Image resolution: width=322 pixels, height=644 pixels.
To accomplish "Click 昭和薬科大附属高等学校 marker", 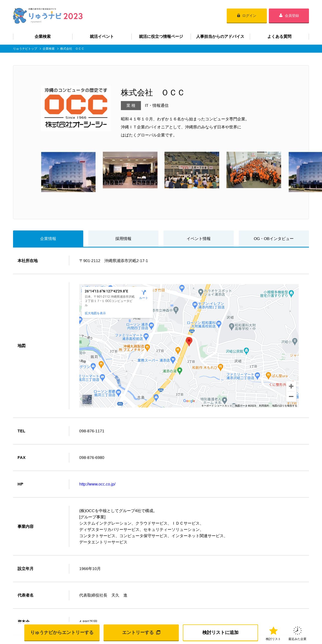I will tap(232, 327).
